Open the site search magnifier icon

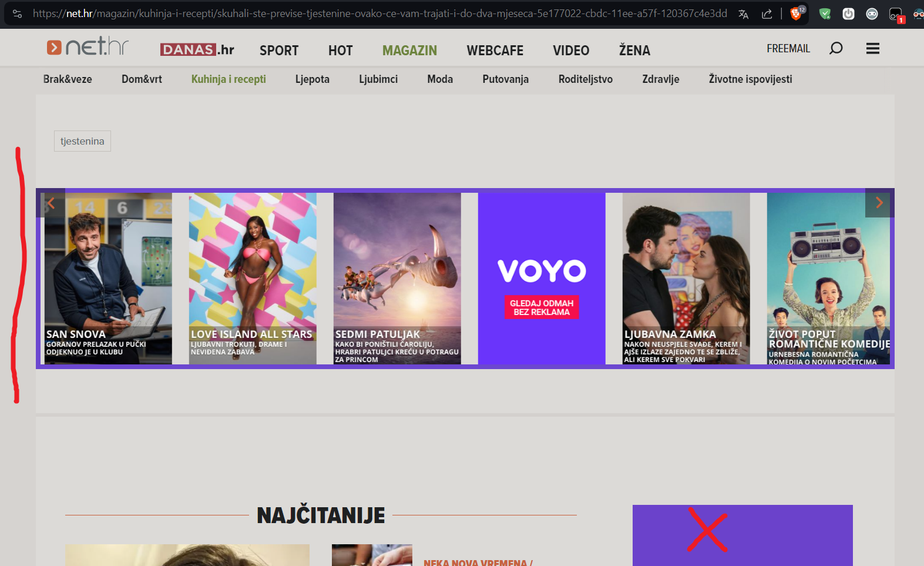[836, 48]
